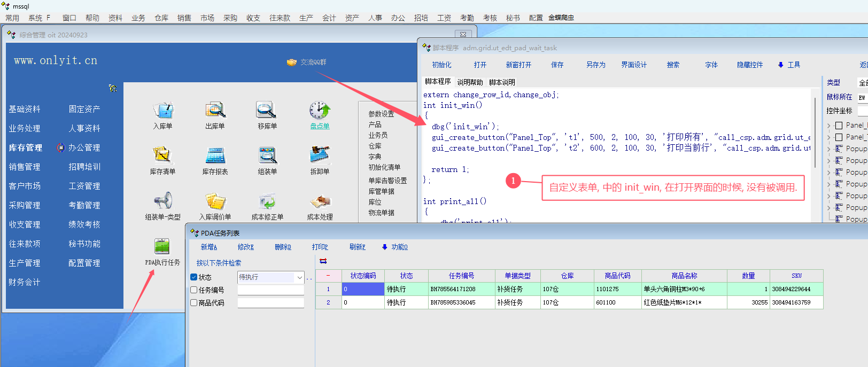
Task: Open the 盘点单 clock icon
Action: pyautogui.click(x=320, y=111)
